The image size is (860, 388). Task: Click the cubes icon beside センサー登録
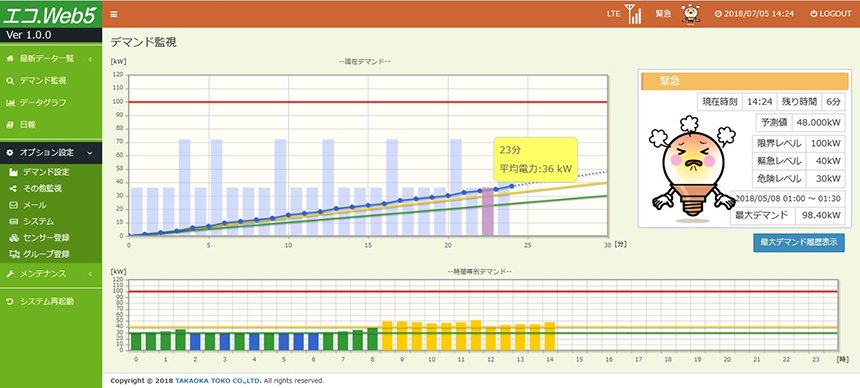pyautogui.click(x=14, y=238)
